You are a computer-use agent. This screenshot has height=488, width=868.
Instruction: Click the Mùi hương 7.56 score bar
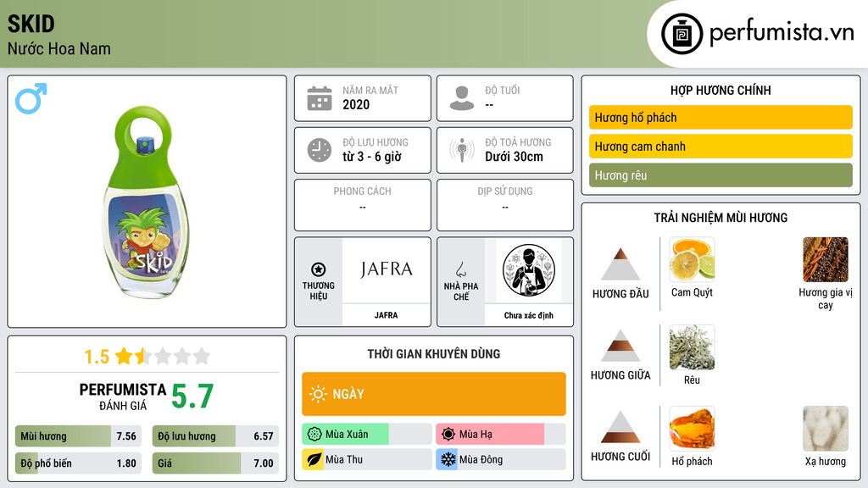pyautogui.click(x=78, y=436)
